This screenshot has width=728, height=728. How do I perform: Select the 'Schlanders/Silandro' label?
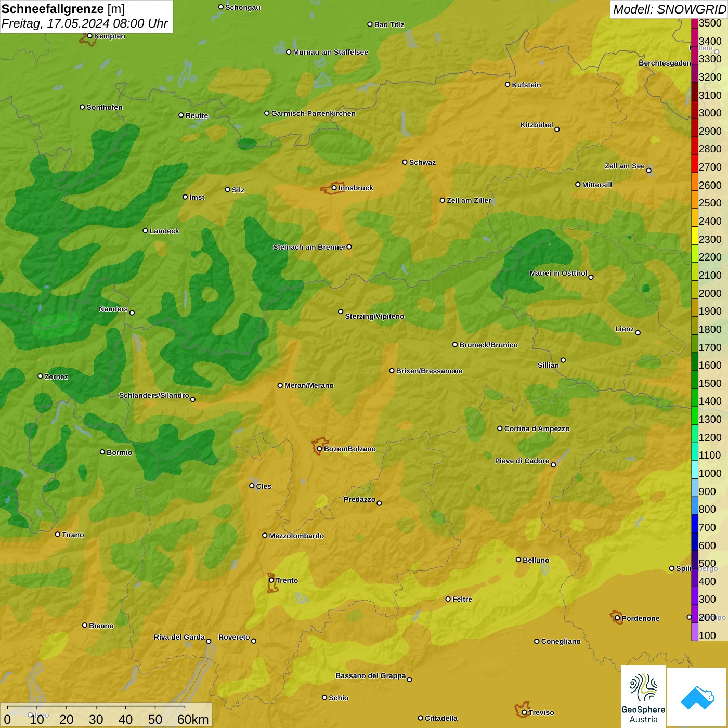click(x=154, y=395)
